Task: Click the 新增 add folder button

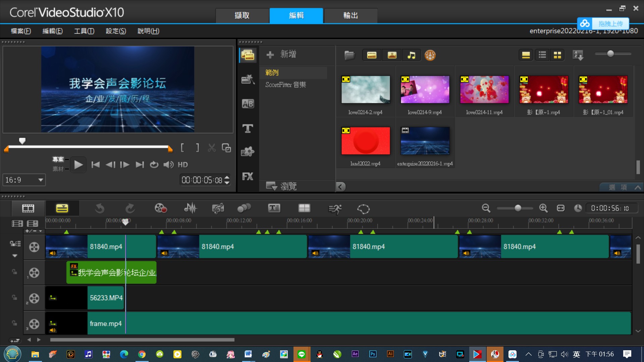Action: [x=281, y=54]
